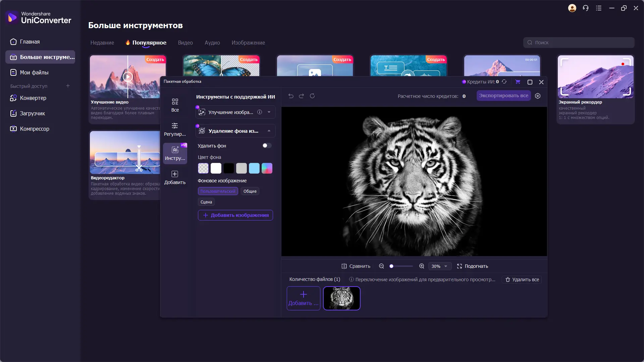Screen dimensions: 644x362
Task: Toggle the Удалить фон switch
Action: pos(267,145)
